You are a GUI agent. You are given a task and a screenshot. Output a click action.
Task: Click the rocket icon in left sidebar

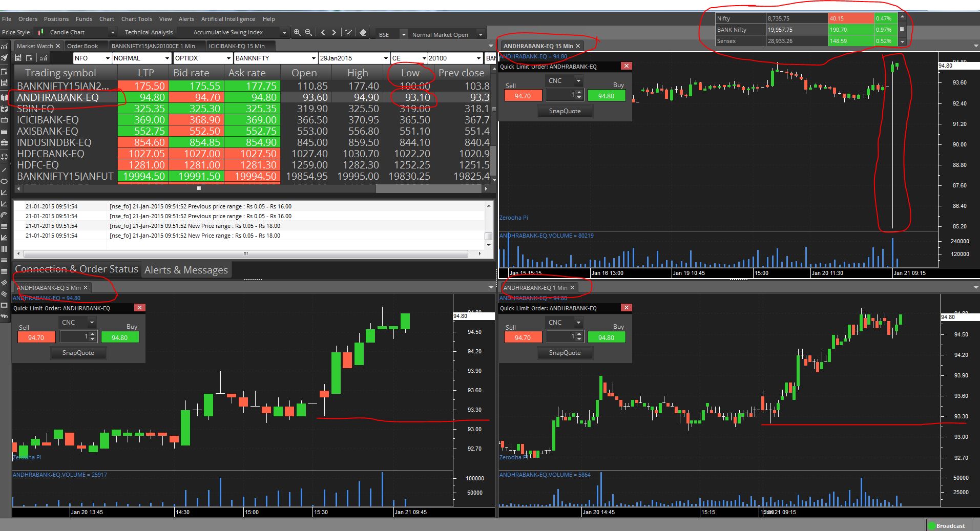click(x=4, y=58)
